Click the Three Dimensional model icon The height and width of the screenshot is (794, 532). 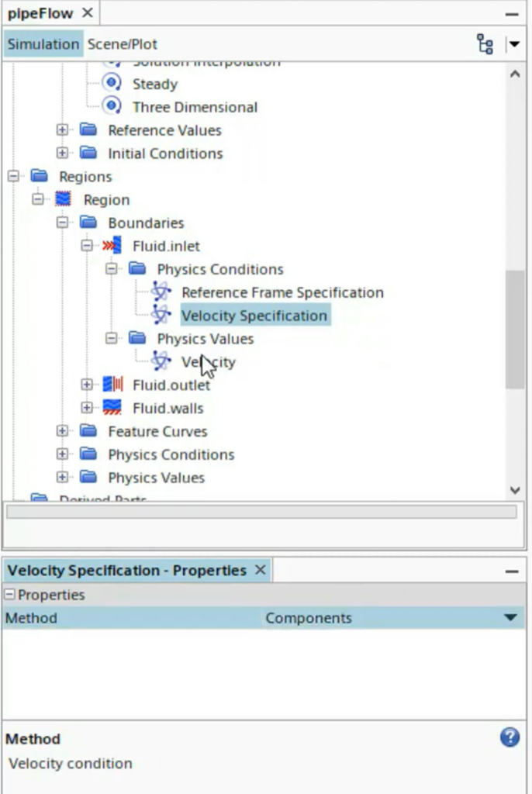pos(112,107)
